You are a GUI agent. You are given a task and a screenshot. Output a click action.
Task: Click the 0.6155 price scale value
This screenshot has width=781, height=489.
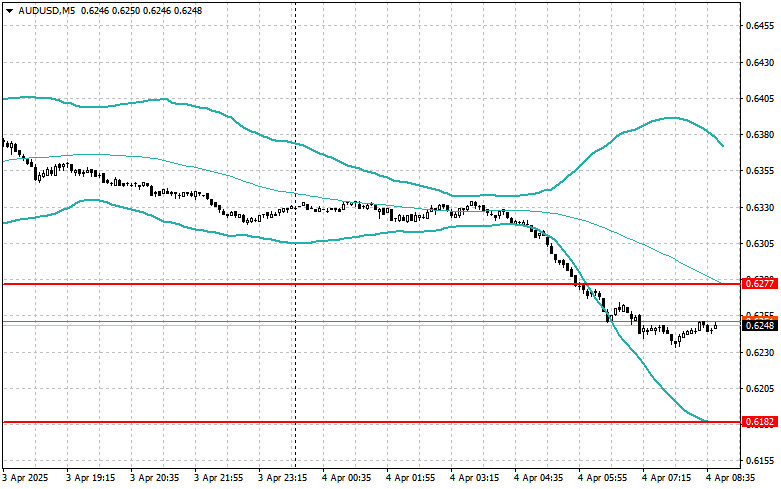pyautogui.click(x=760, y=461)
